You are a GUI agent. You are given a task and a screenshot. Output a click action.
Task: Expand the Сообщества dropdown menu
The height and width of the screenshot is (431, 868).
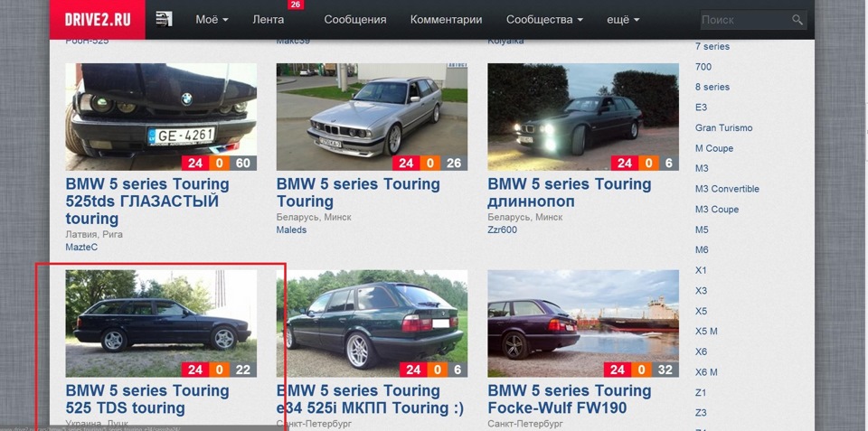[544, 20]
